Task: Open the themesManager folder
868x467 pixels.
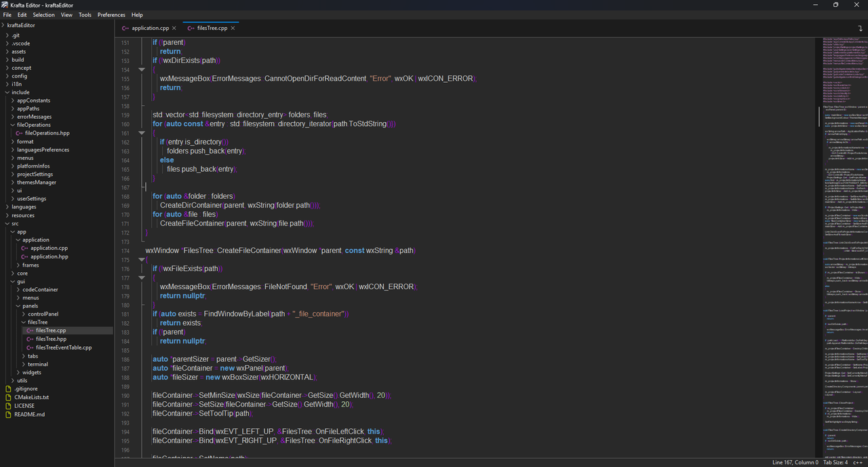Action: pyautogui.click(x=37, y=183)
